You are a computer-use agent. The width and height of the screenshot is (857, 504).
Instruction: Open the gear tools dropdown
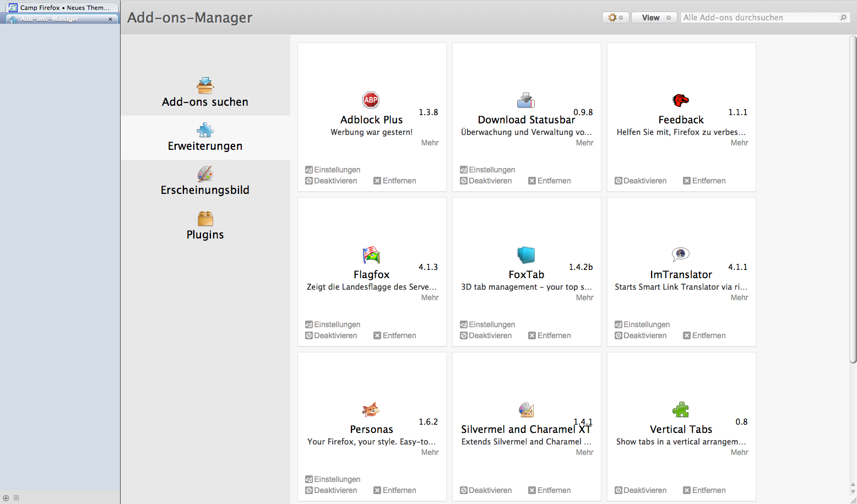pos(615,18)
